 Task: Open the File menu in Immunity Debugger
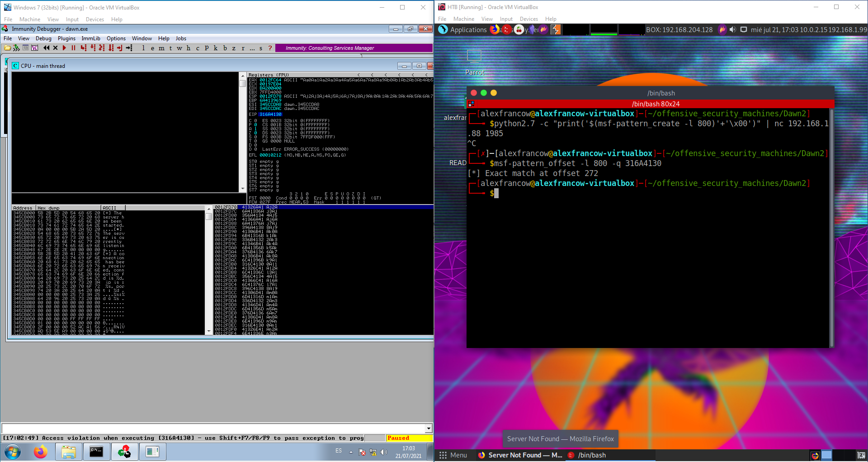pos(8,38)
